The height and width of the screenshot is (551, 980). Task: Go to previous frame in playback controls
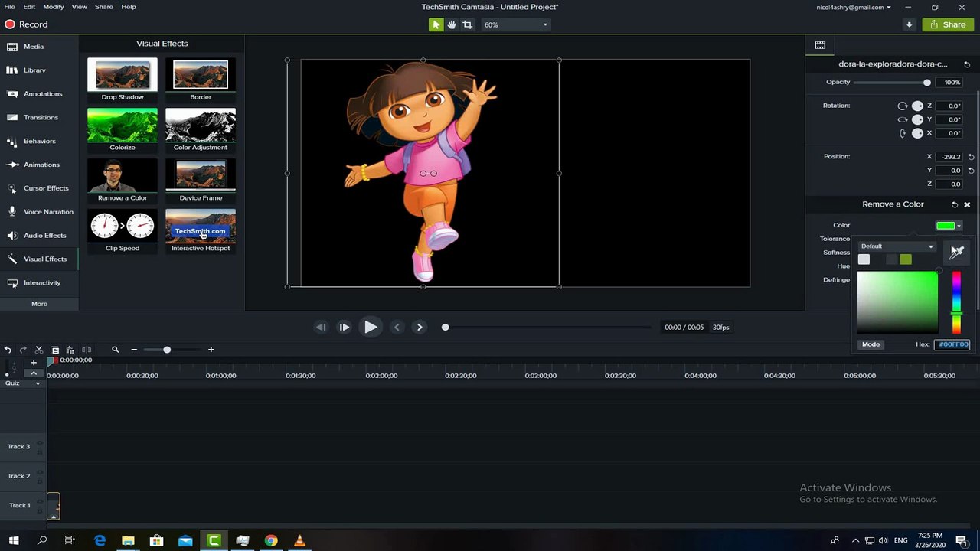[x=321, y=327]
